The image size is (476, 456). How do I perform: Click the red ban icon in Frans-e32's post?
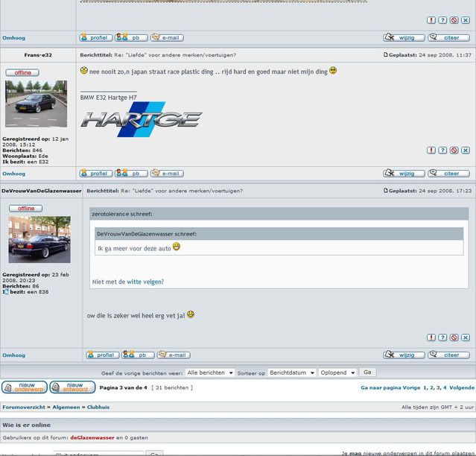coord(454,151)
